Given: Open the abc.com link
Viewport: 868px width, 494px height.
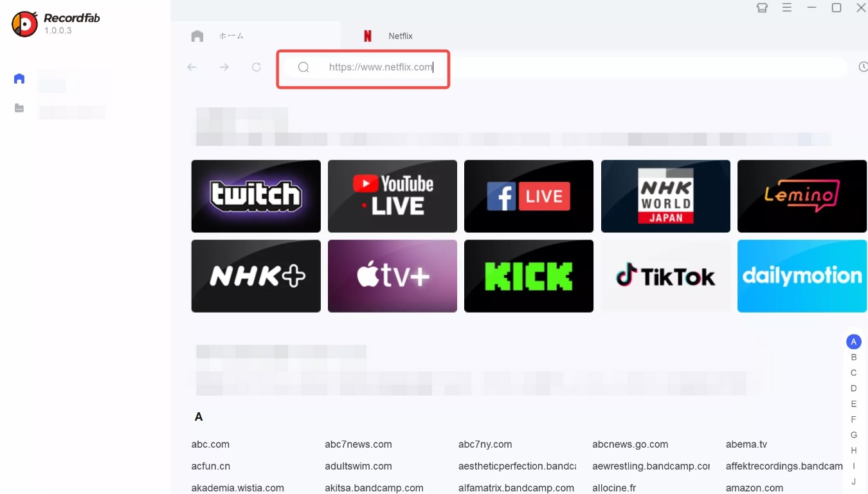Looking at the screenshot, I should click(x=210, y=444).
